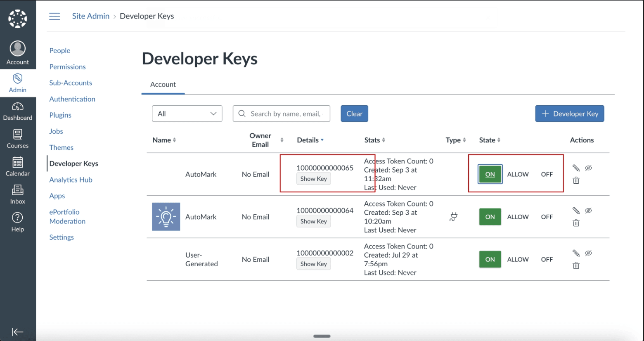Turn OFF the User-Generated developer key
The height and width of the screenshot is (341, 644).
[x=546, y=259]
